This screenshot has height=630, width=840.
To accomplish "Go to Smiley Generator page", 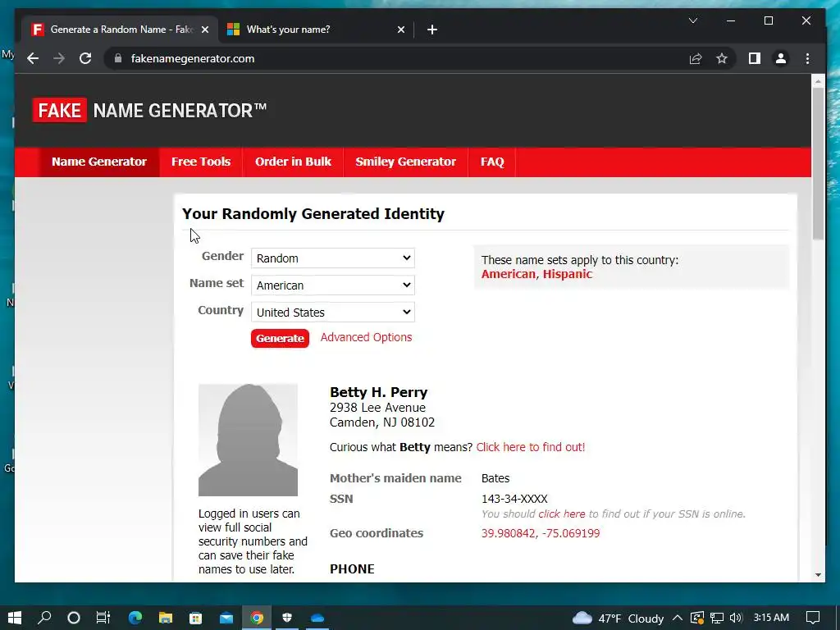I will (405, 162).
